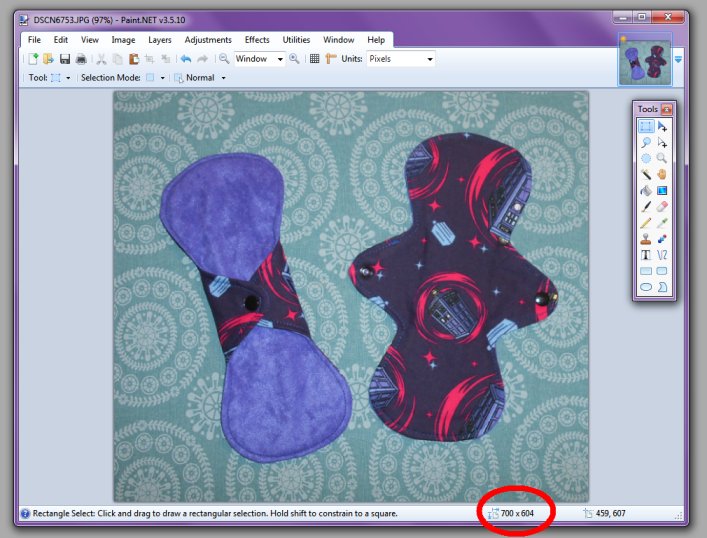Choose the Color Picker eyedropper tool
Viewport: 707px width, 538px height.
pos(662,222)
